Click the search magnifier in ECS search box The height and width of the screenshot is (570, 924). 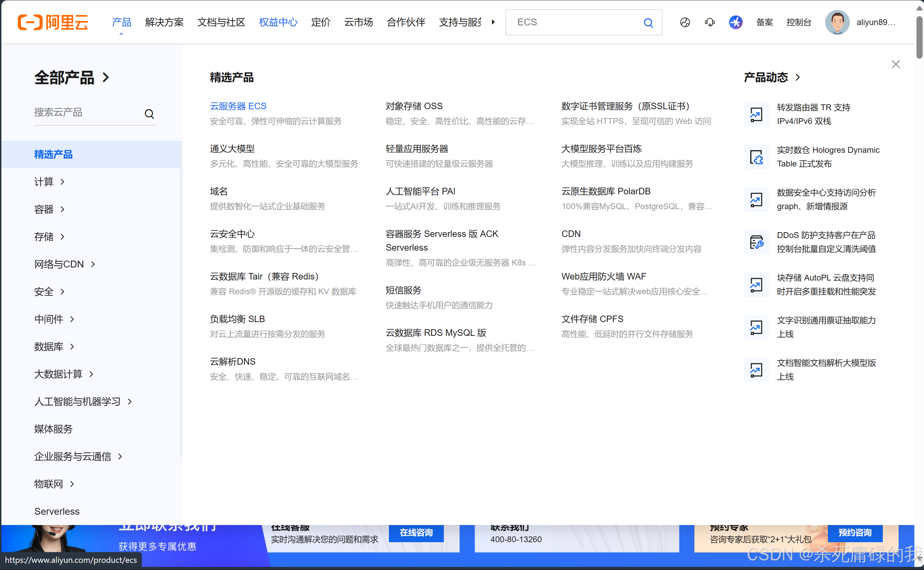pos(648,23)
